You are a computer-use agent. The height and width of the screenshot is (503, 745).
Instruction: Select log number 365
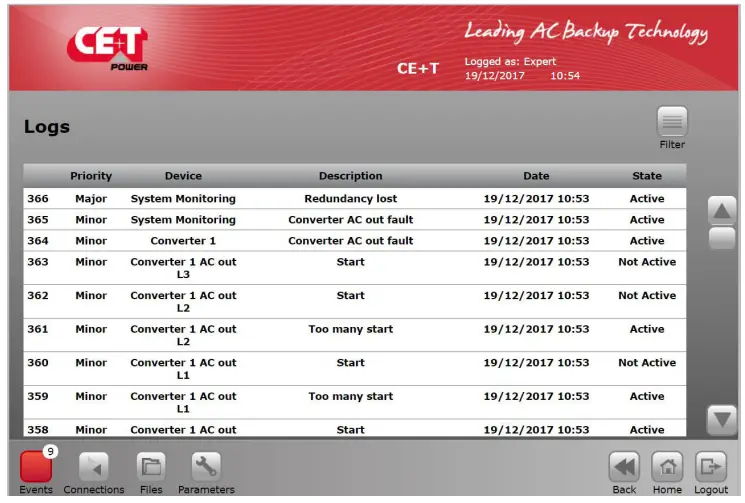tap(38, 219)
